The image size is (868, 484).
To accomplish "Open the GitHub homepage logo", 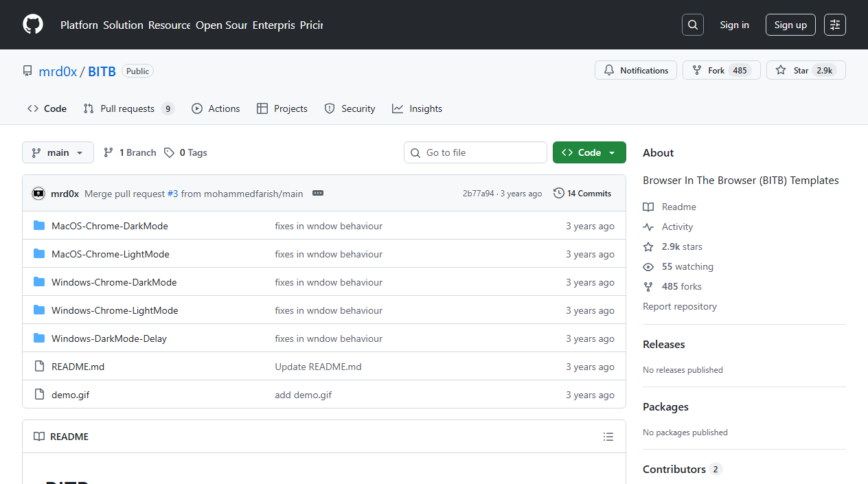I will (33, 25).
